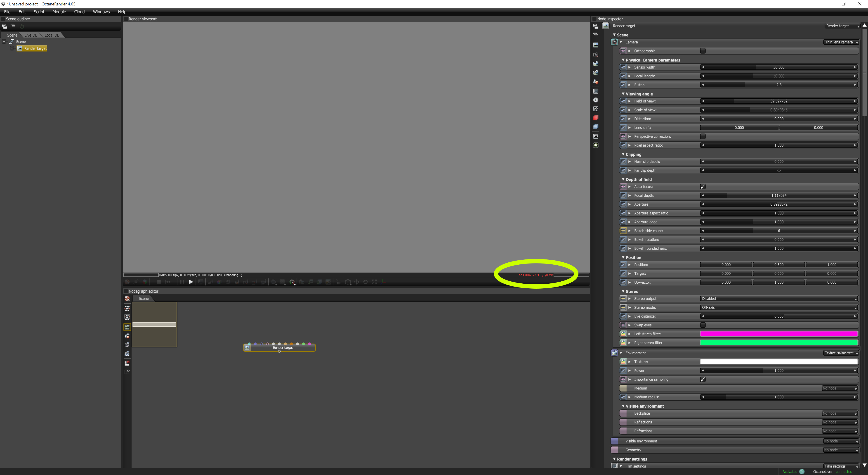Click the starburst icon in inspector sidebar
868x475 pixels.
(596, 145)
